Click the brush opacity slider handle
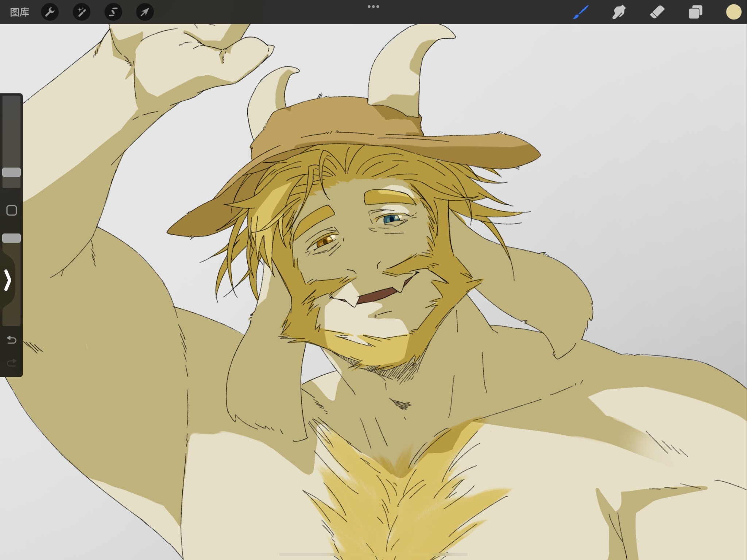 (x=11, y=238)
